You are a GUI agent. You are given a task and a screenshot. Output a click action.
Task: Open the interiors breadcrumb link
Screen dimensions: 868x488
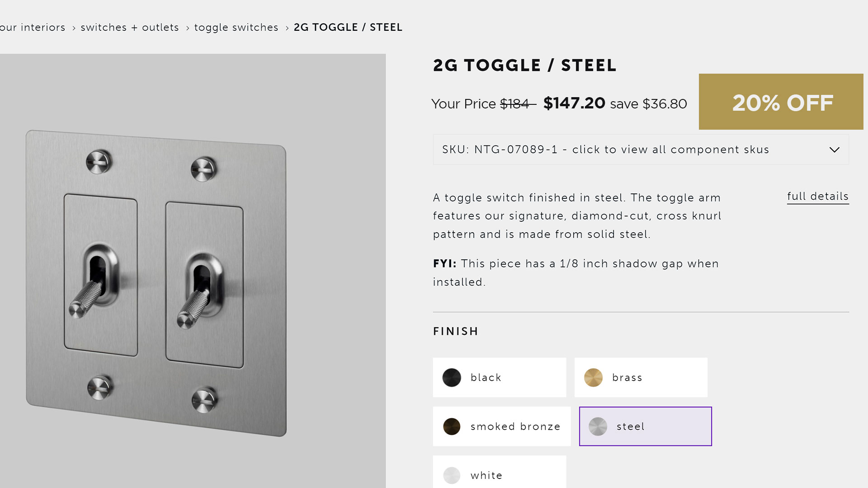tap(33, 28)
